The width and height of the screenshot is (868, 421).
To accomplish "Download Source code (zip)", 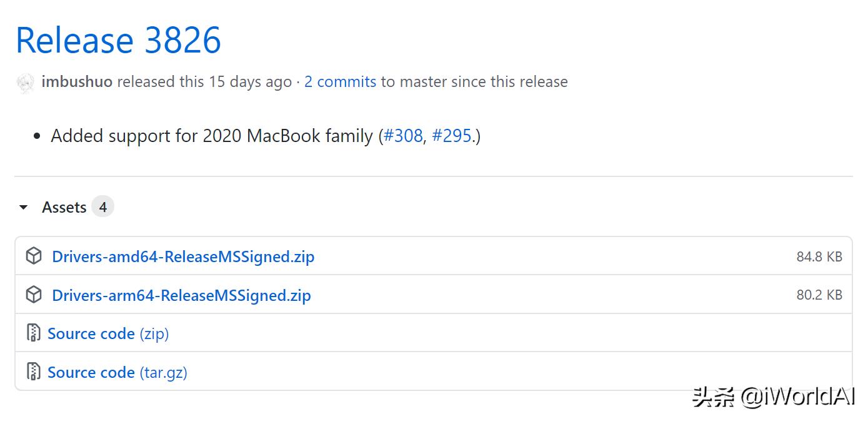I will coord(108,333).
